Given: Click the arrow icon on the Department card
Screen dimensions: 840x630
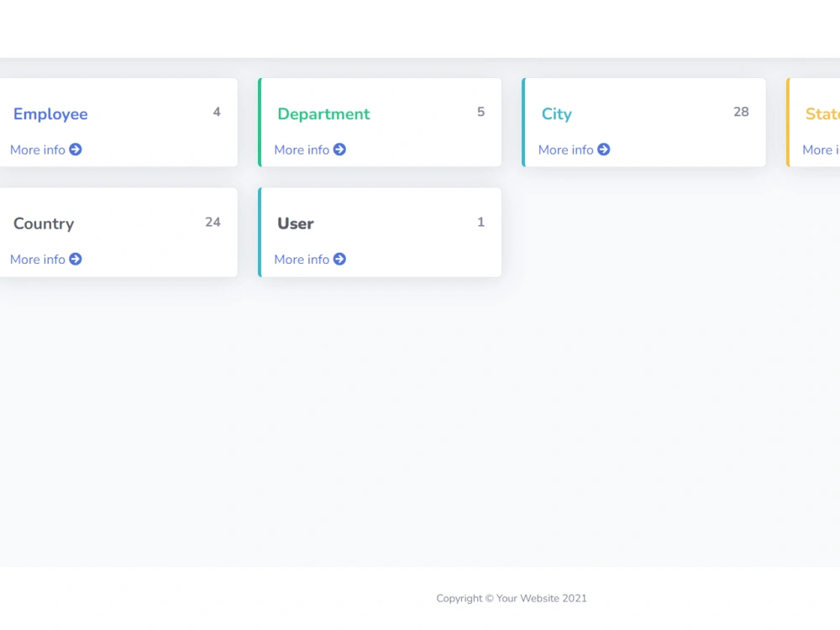Looking at the screenshot, I should pos(339,150).
